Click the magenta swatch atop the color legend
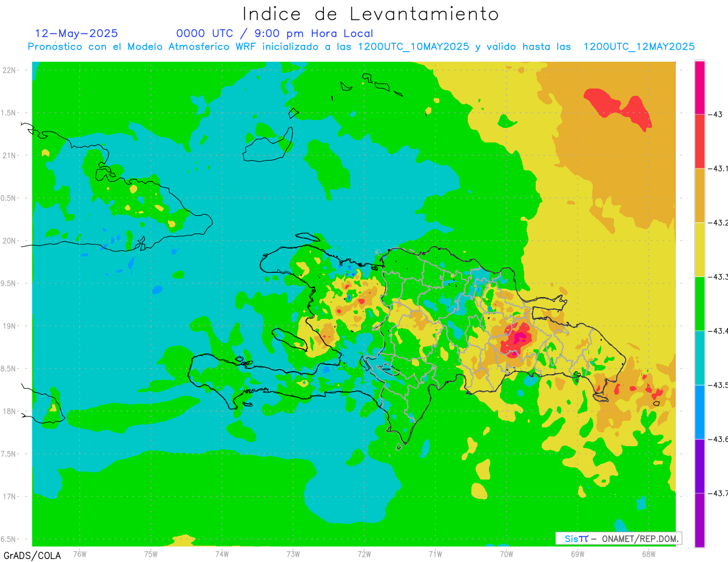This screenshot has width=728, height=562. coord(699,87)
